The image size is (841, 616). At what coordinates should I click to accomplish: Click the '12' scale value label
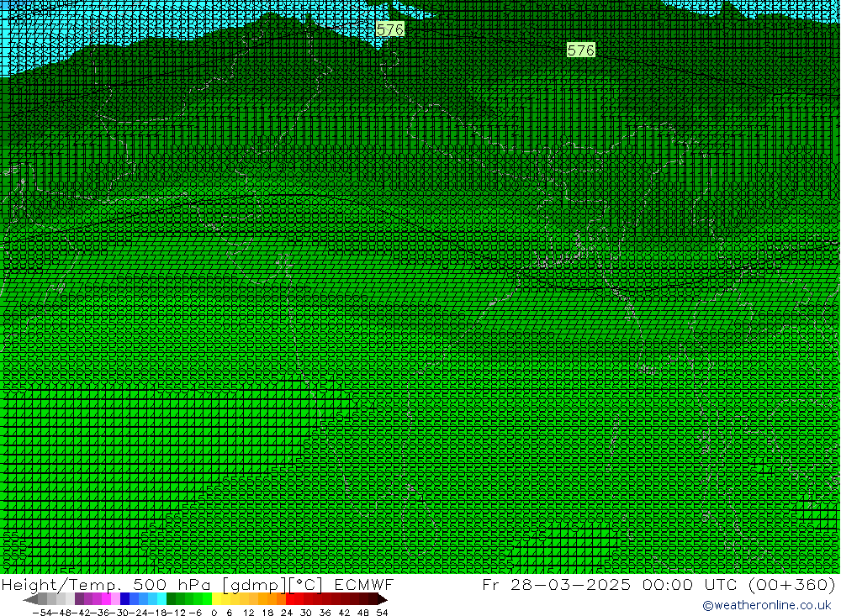click(248, 613)
